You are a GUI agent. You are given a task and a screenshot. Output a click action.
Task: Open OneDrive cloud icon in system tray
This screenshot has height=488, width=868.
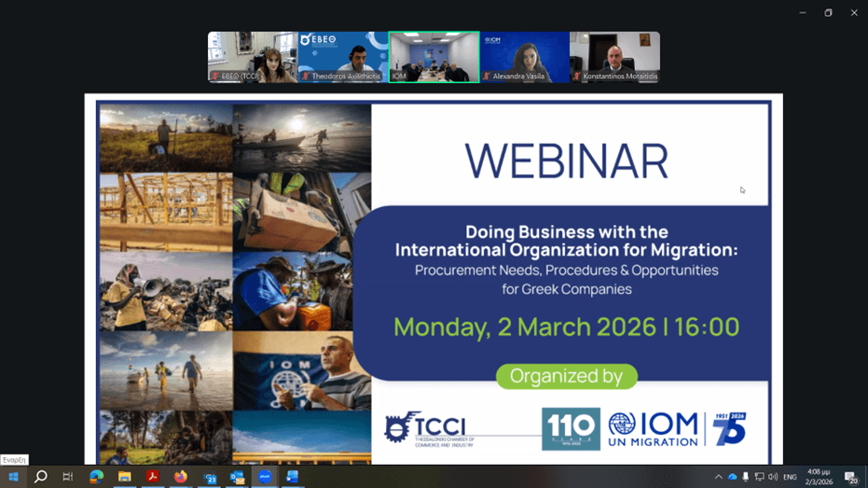coord(732,477)
